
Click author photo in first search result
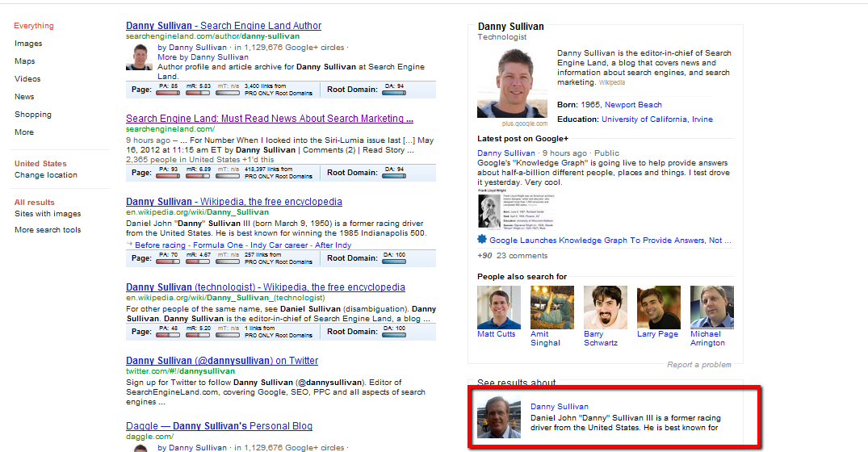pos(139,57)
